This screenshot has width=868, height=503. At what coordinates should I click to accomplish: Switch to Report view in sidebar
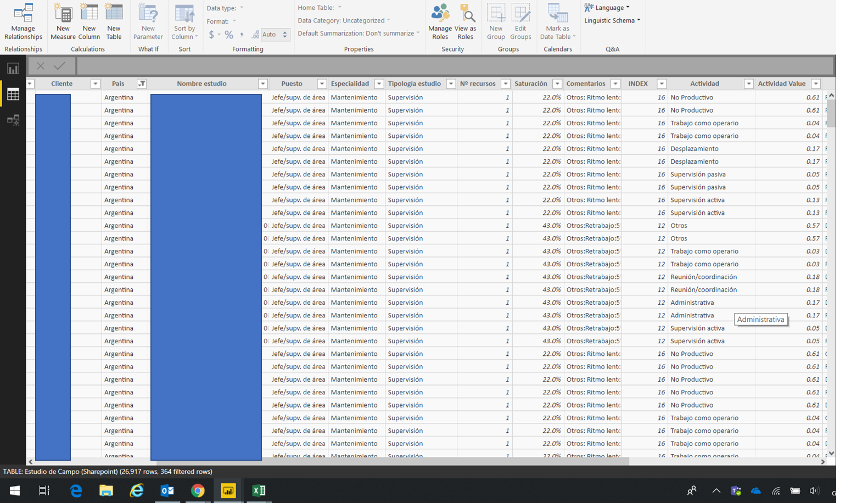(13, 69)
